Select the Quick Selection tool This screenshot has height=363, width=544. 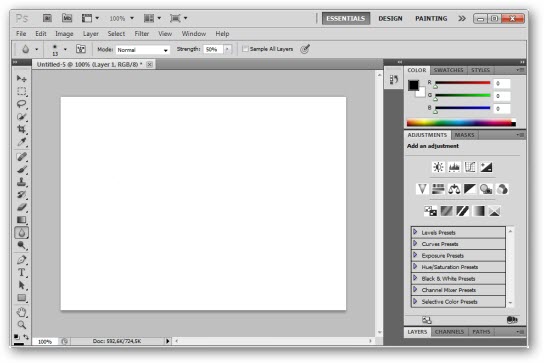(x=22, y=117)
